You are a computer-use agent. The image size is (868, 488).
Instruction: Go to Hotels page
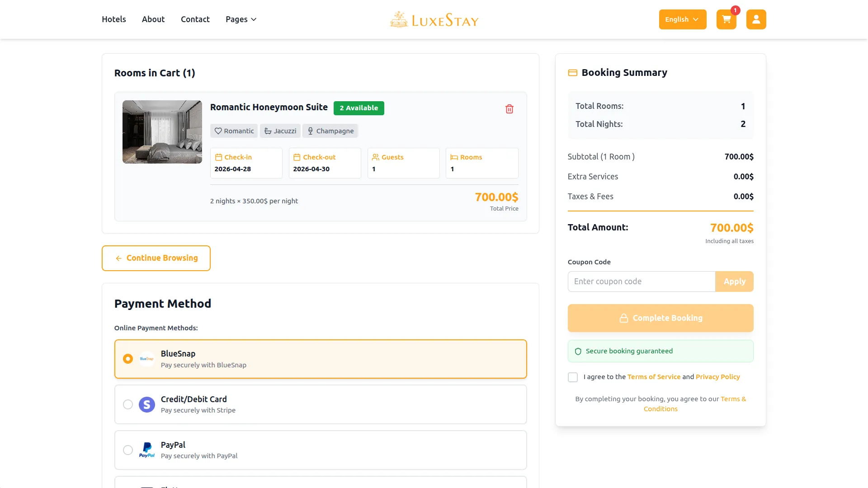pyautogui.click(x=114, y=19)
